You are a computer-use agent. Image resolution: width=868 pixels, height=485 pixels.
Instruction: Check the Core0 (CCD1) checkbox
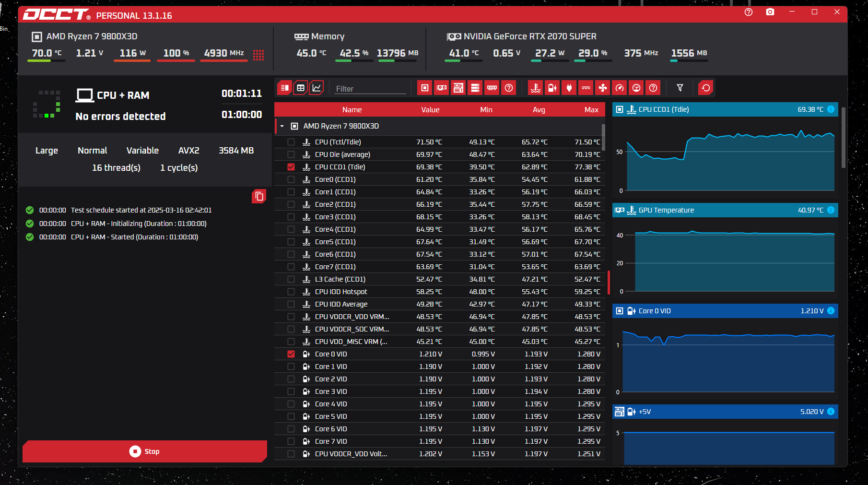pyautogui.click(x=291, y=179)
